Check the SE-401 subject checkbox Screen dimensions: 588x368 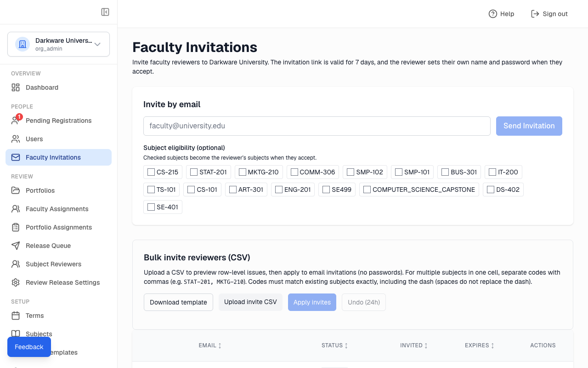[x=151, y=207]
